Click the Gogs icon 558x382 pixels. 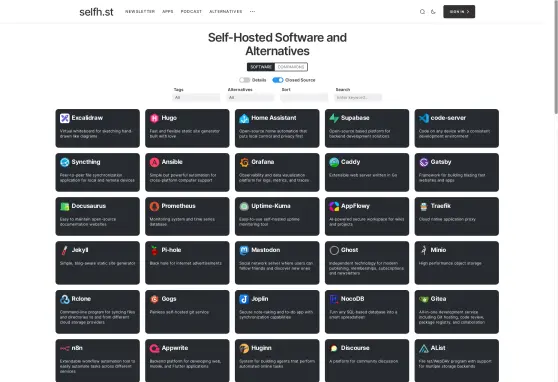pos(154,299)
